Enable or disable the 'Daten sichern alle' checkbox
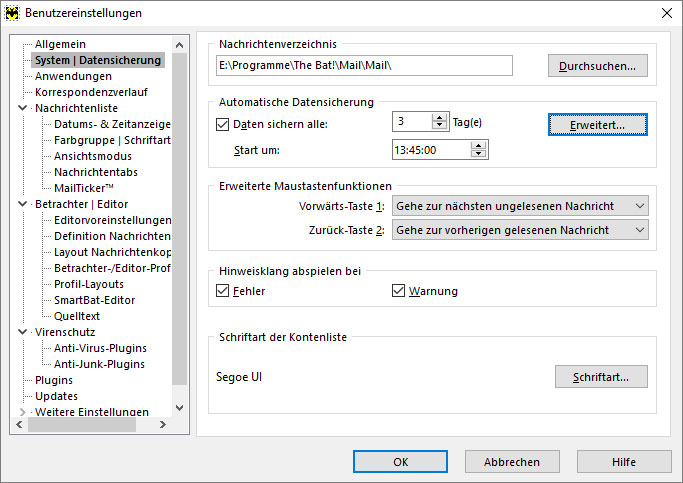The width and height of the screenshot is (683, 483). [x=222, y=124]
